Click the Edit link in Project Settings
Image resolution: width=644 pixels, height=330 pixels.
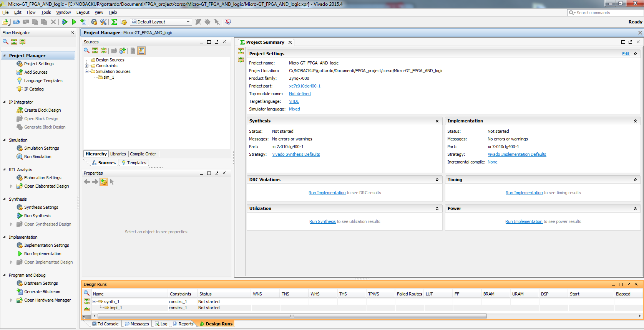[626, 54]
